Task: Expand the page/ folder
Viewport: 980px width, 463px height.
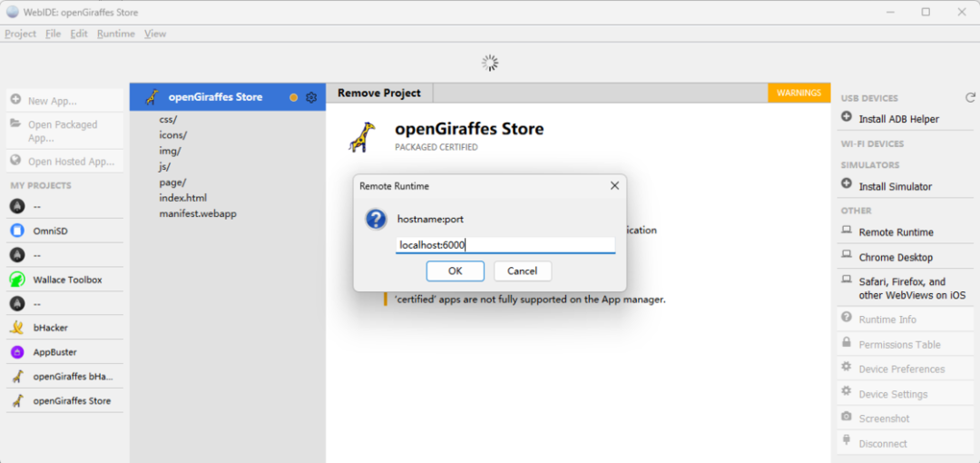Action: click(x=173, y=182)
